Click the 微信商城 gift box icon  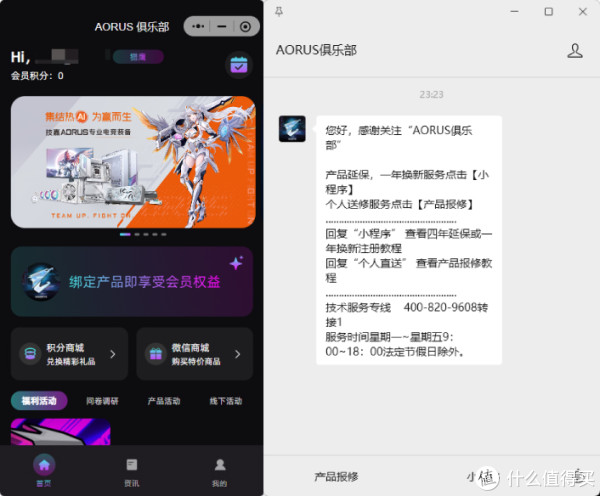coord(155,353)
